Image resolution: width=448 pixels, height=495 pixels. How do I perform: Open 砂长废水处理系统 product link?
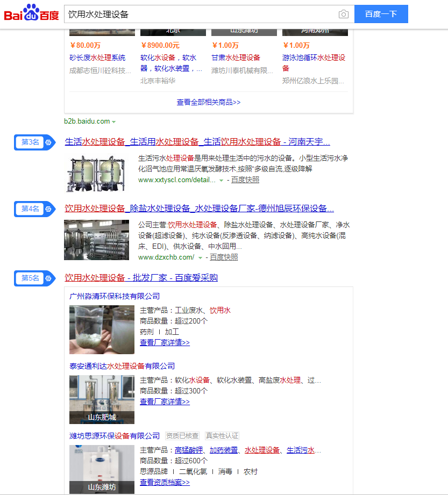pyautogui.click(x=97, y=58)
